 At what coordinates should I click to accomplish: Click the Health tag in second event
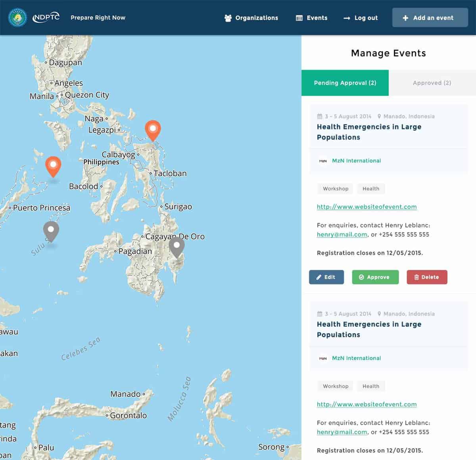[x=371, y=386]
